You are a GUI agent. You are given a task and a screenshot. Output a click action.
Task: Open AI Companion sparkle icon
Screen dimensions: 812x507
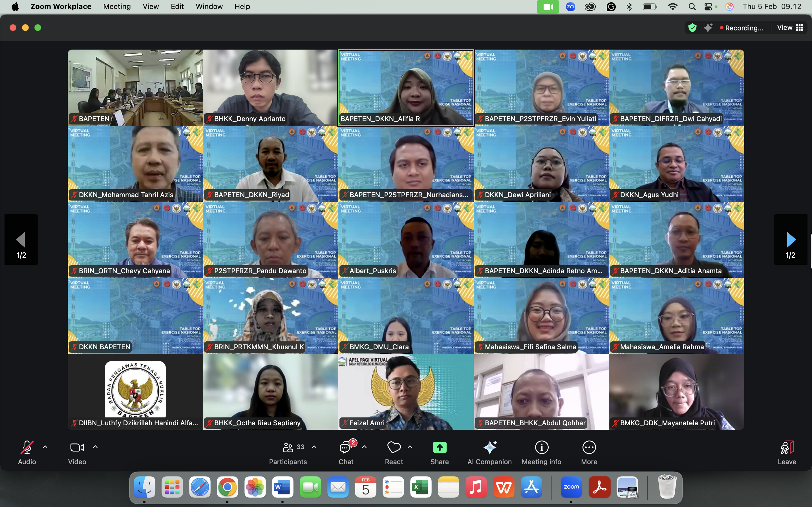(x=489, y=447)
